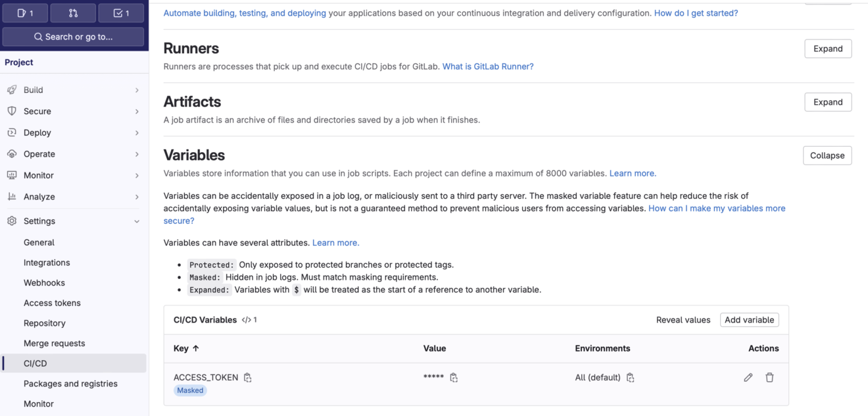Viewport: 868px width, 416px height.
Task: Collapse the Settings menu in sidebar
Action: coord(39,221)
